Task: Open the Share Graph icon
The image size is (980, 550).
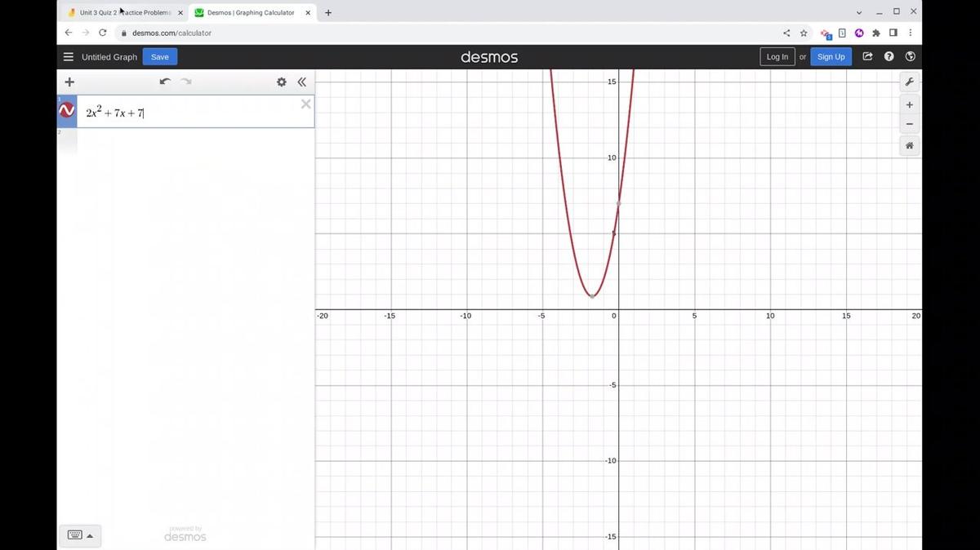Action: (867, 56)
